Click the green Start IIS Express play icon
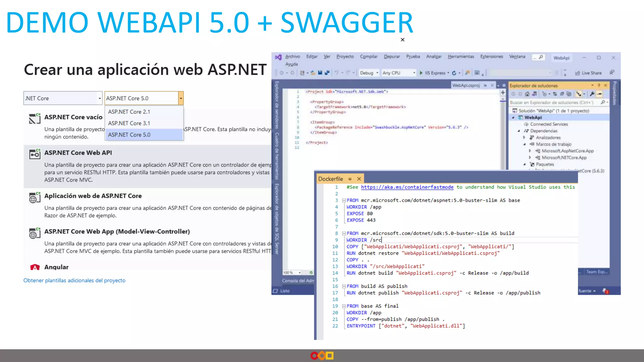Image resolution: width=644 pixels, height=362 pixels. [421, 73]
